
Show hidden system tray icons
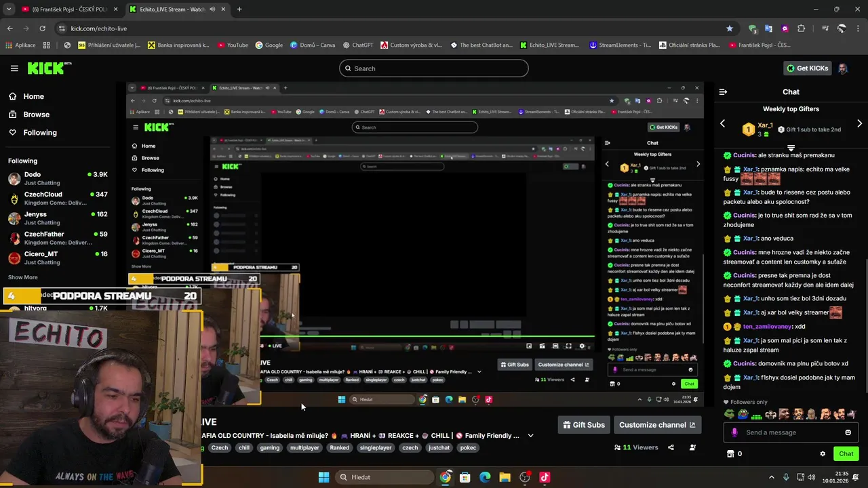[772, 477]
